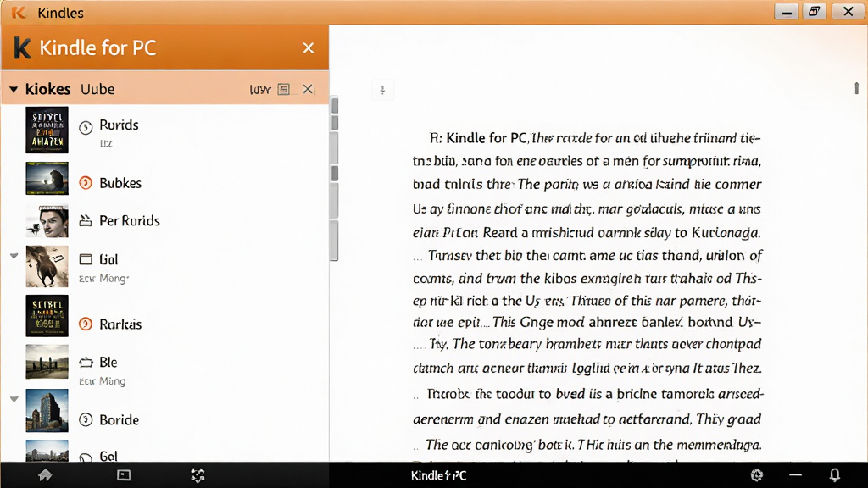Open the Rarkais book cover thumbnail
868x488 pixels.
[47, 316]
